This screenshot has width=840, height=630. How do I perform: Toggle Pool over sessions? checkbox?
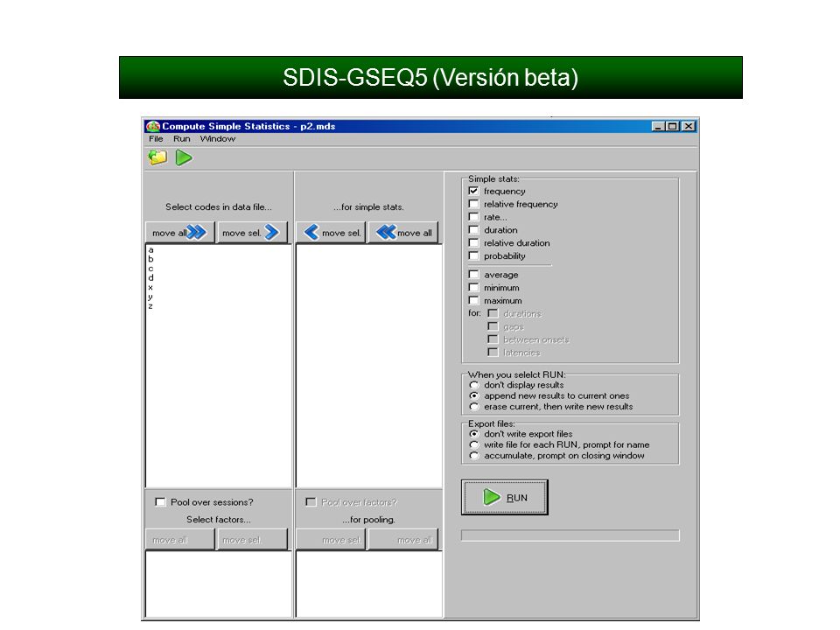coord(160,502)
